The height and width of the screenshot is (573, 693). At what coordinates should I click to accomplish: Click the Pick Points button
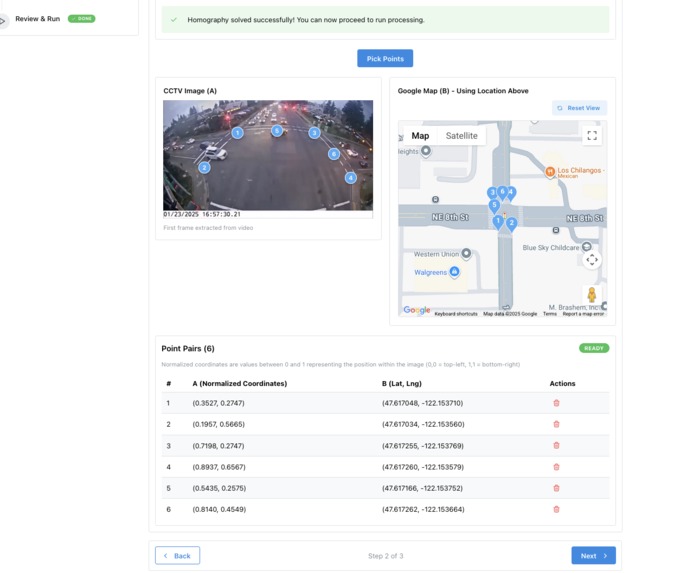[x=385, y=58]
